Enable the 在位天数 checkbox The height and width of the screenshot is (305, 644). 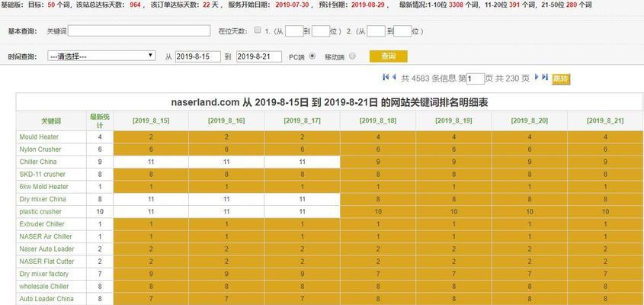tap(258, 30)
